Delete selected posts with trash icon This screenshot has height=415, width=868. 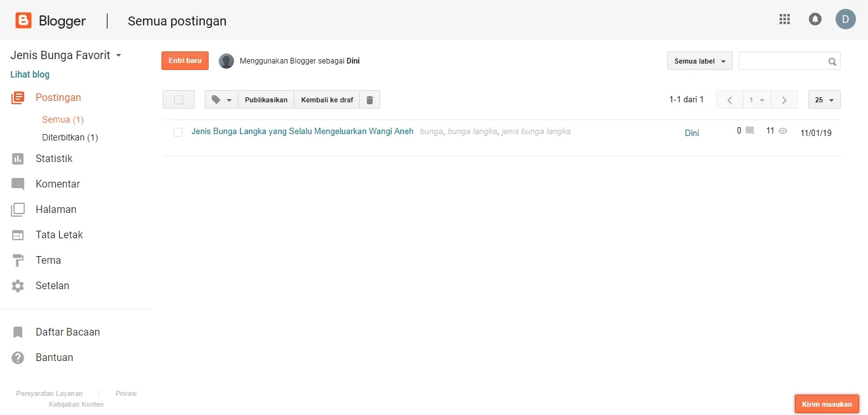pos(369,100)
